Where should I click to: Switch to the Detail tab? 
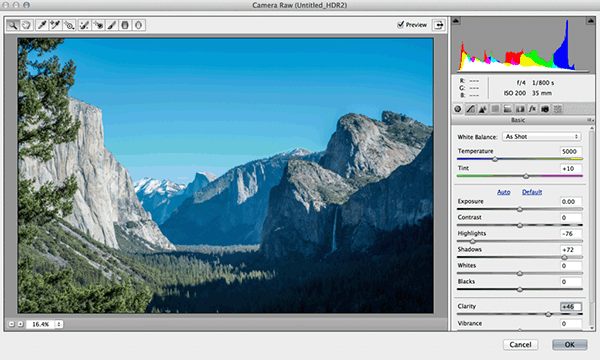(x=483, y=109)
